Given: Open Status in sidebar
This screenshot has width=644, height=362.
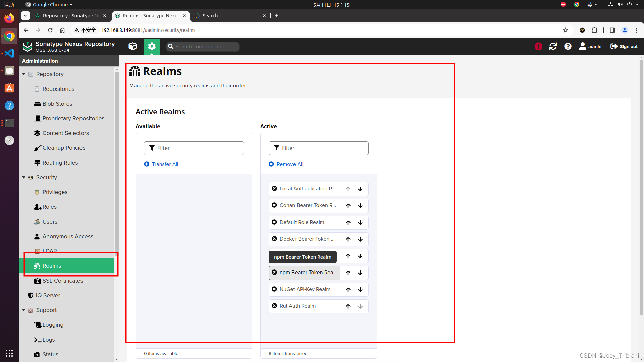Looking at the screenshot, I should (x=50, y=354).
